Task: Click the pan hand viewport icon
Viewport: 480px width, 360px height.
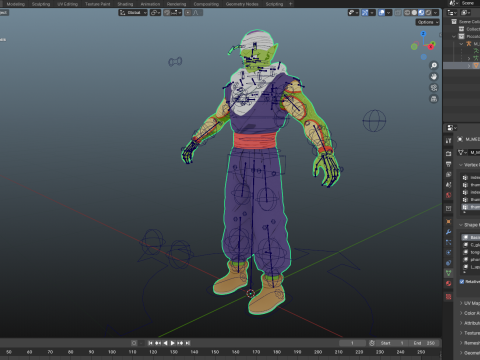Action: click(x=434, y=77)
